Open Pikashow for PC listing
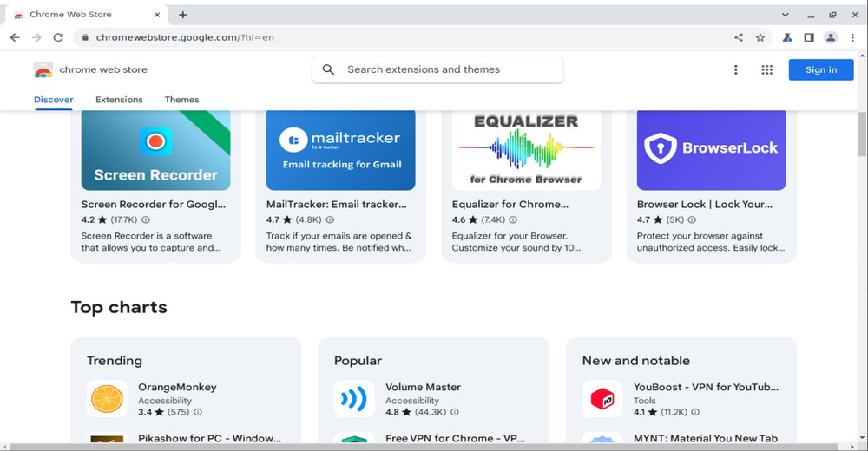The width and height of the screenshot is (868, 451). (x=209, y=438)
